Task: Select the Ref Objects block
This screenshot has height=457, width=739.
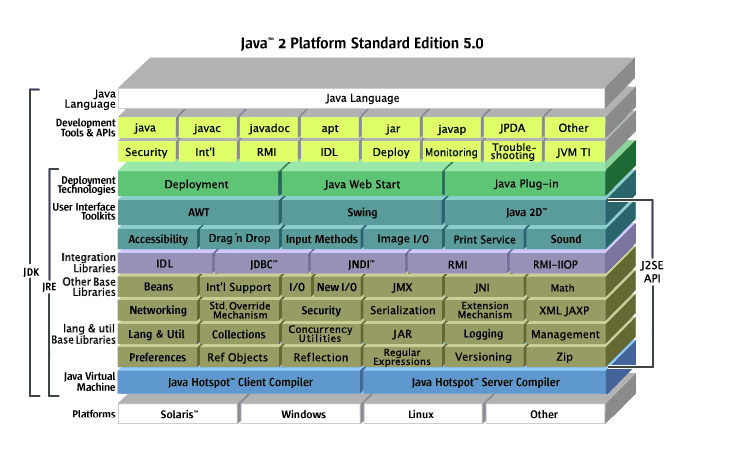Action: (239, 357)
